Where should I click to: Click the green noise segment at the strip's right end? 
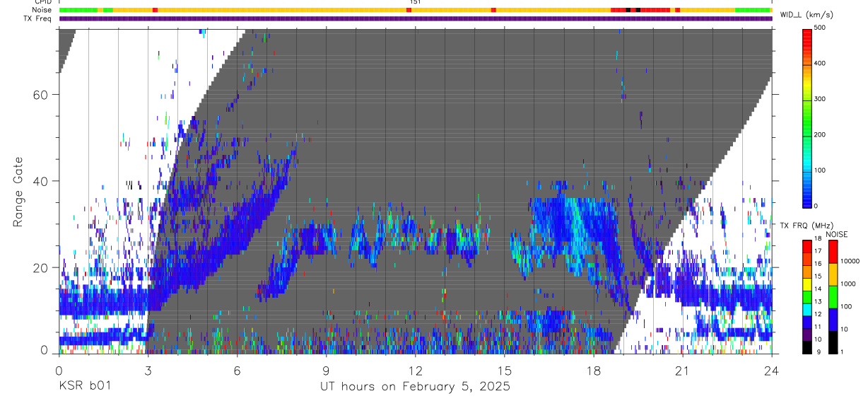[x=753, y=10]
